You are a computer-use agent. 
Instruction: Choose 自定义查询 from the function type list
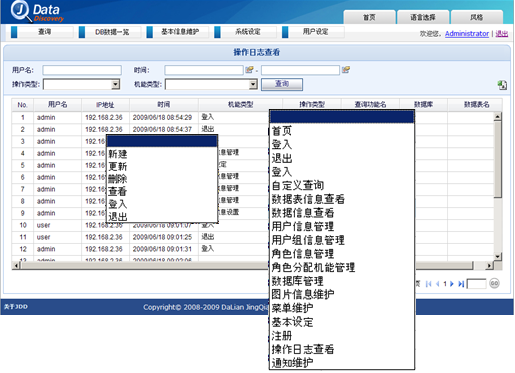pos(298,185)
